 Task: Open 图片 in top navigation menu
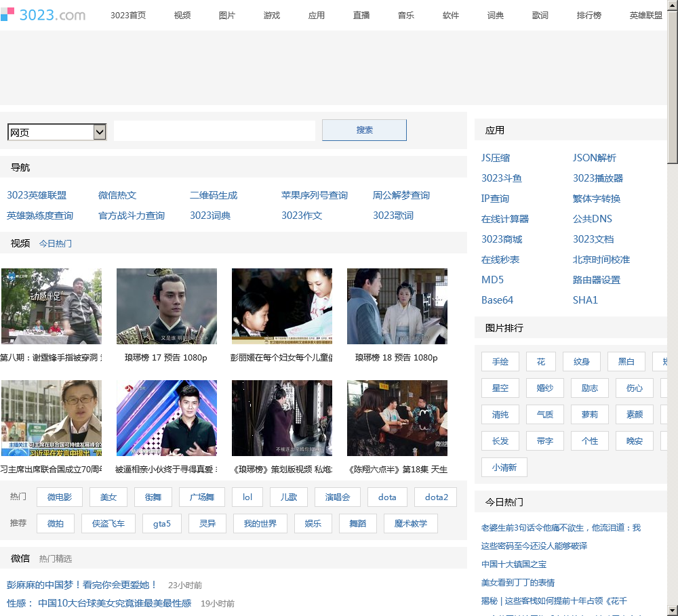click(x=227, y=15)
